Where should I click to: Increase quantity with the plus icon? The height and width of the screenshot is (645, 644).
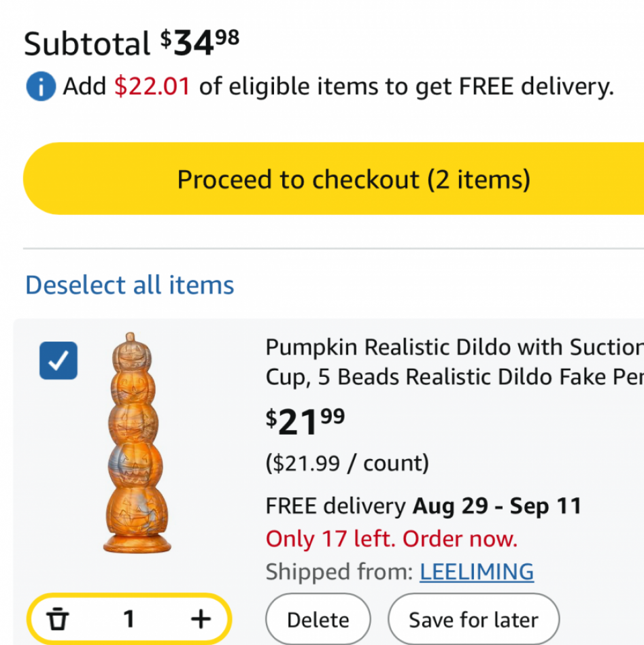pyautogui.click(x=201, y=618)
